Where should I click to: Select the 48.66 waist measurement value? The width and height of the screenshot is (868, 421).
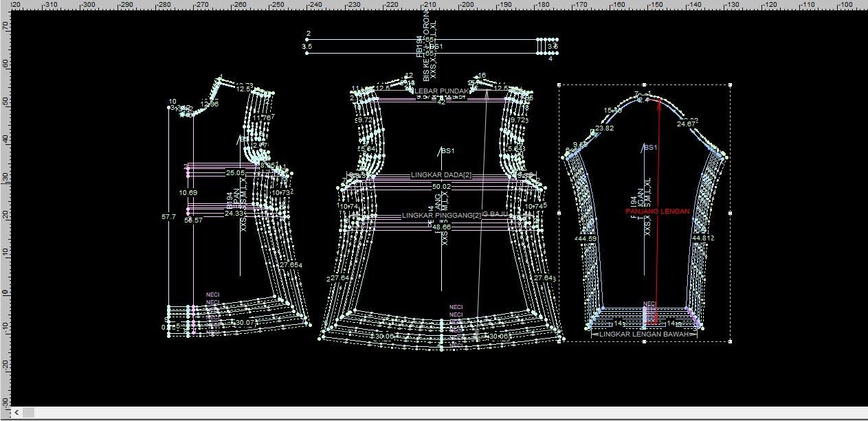click(441, 227)
